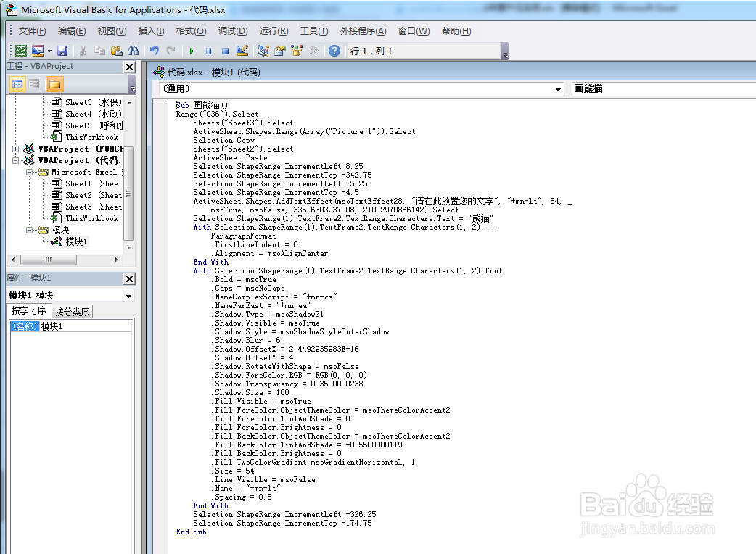Viewport: 756px width, 554px height.
Task: Close the 属性 - 模块1 panel
Action: coord(130,278)
